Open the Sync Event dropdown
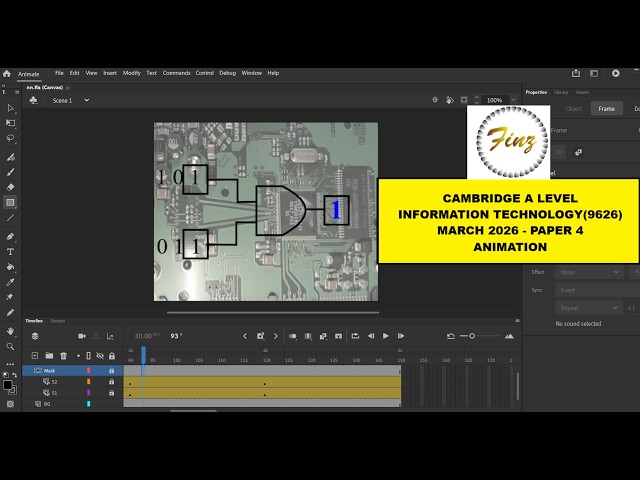Image resolution: width=640 pixels, height=480 pixels. pyautogui.click(x=598, y=290)
